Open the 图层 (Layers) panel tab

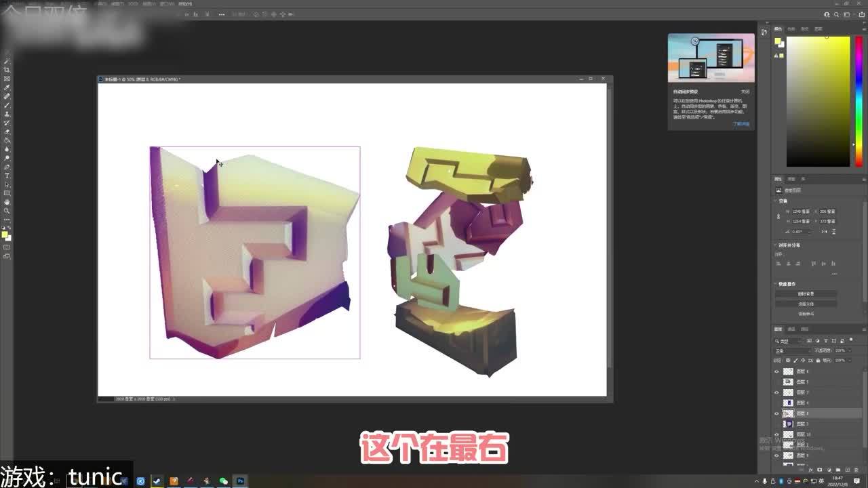click(778, 329)
